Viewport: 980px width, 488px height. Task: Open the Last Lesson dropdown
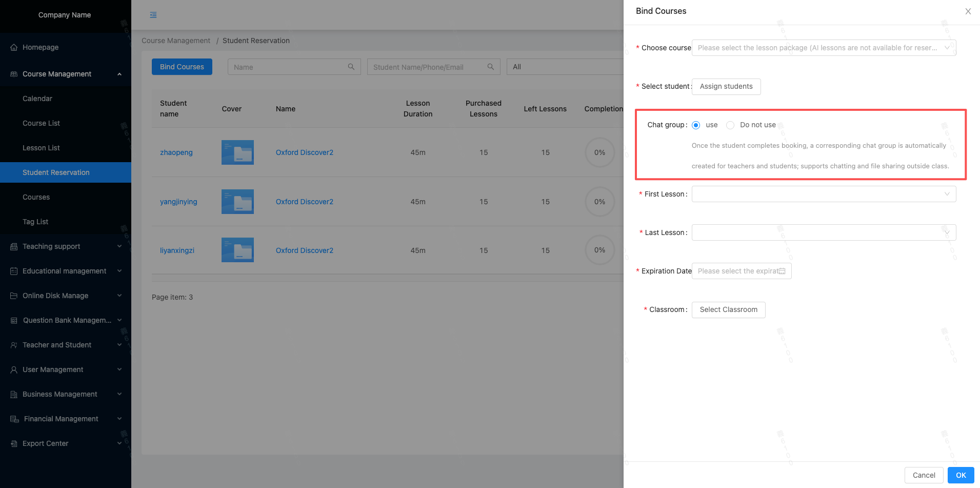point(824,232)
